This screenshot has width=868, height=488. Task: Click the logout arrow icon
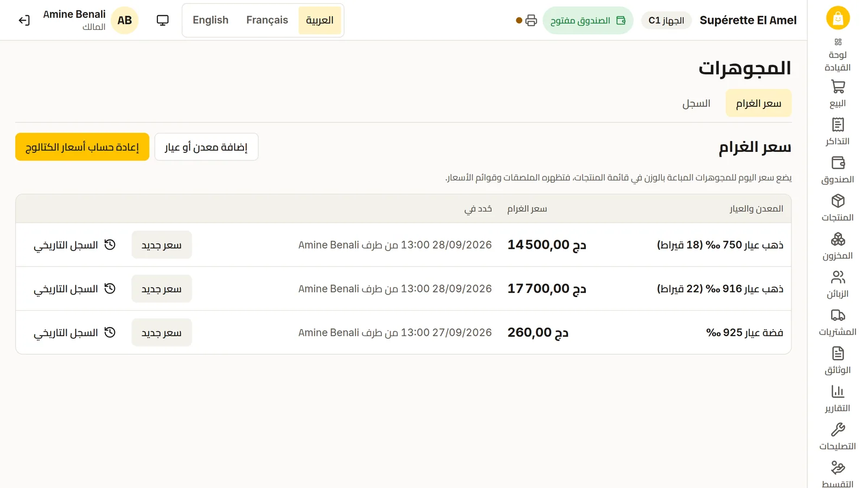click(24, 21)
